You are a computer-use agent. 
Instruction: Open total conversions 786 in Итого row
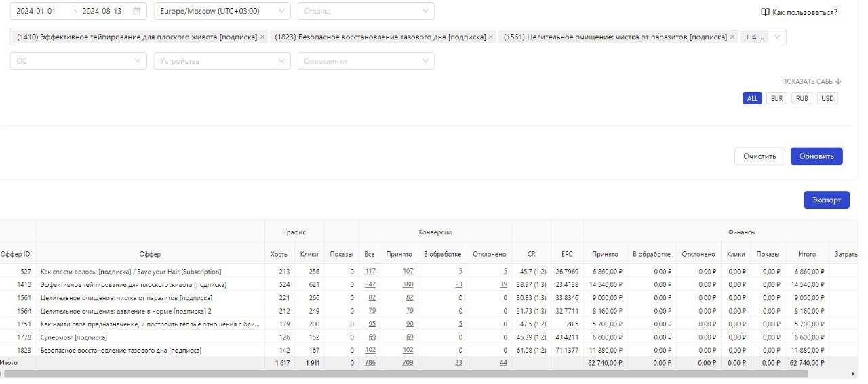pyautogui.click(x=370, y=363)
